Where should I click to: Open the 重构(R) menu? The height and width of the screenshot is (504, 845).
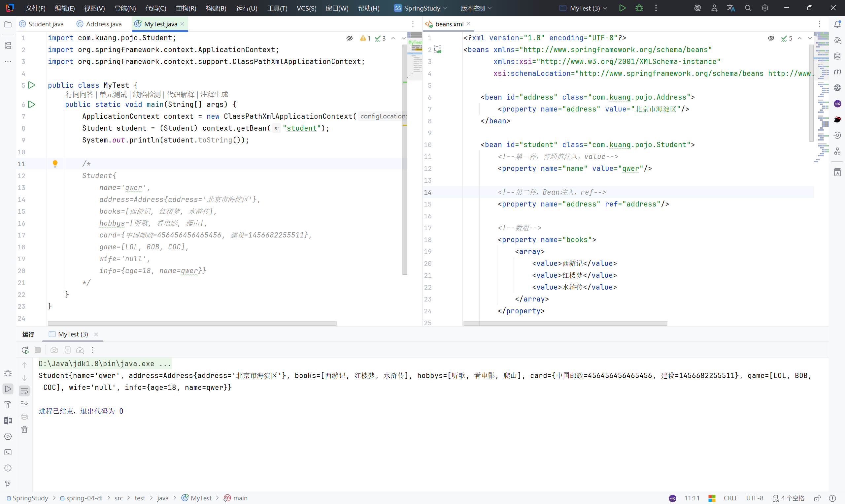(186, 8)
